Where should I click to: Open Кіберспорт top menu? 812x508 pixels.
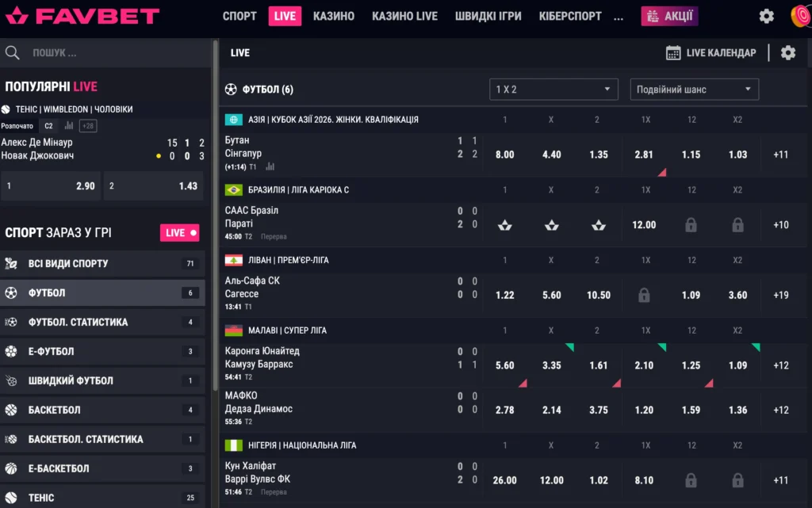point(570,16)
